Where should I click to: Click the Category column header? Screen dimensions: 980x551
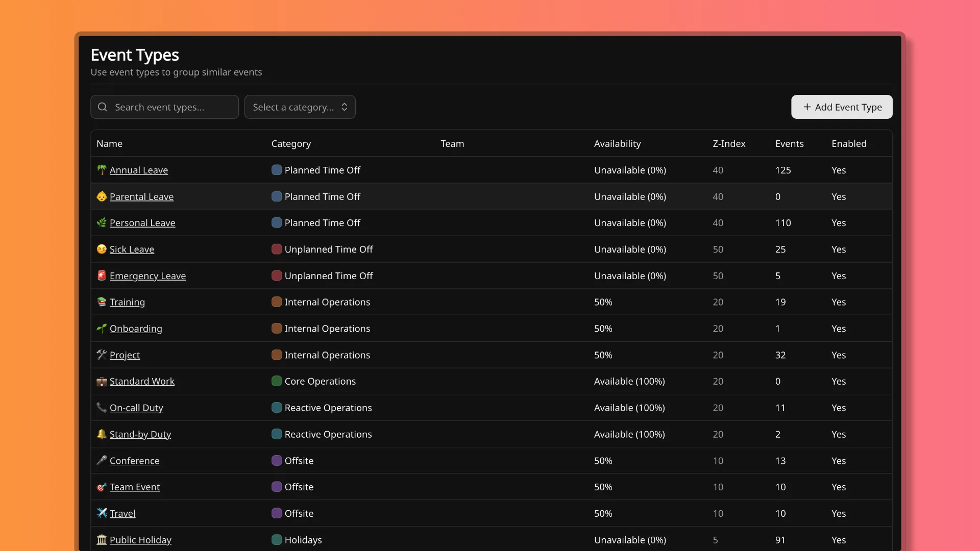click(291, 143)
